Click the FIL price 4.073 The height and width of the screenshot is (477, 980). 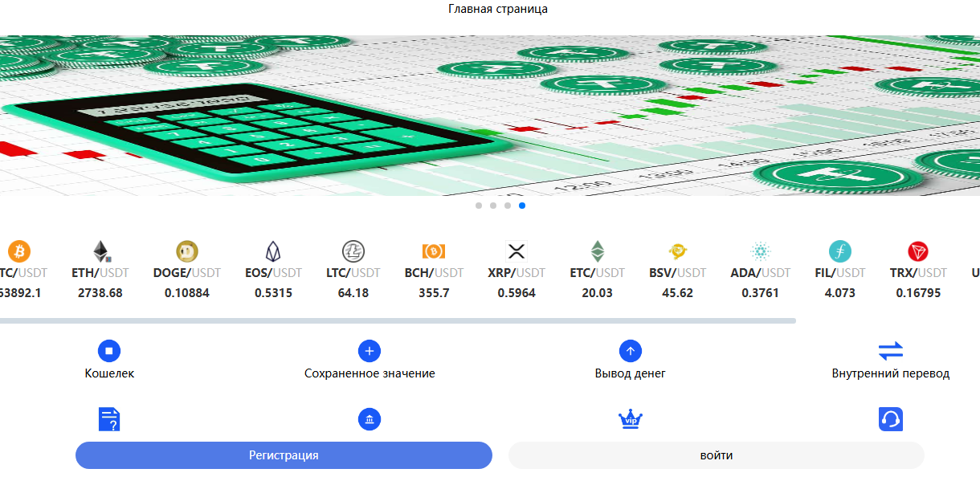(840, 293)
